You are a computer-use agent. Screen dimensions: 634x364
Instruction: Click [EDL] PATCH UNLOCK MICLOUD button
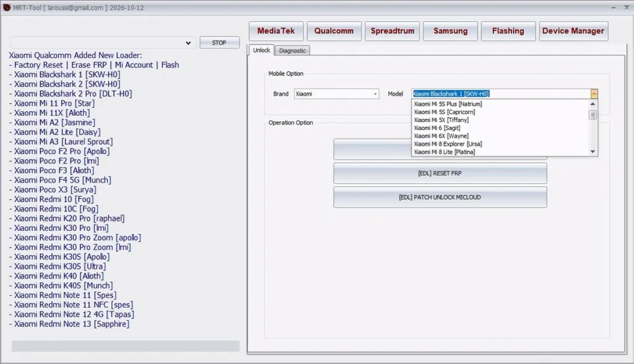point(440,197)
